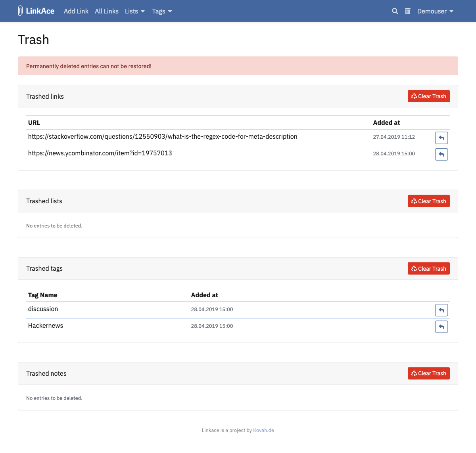Open the Add Link page

click(76, 11)
